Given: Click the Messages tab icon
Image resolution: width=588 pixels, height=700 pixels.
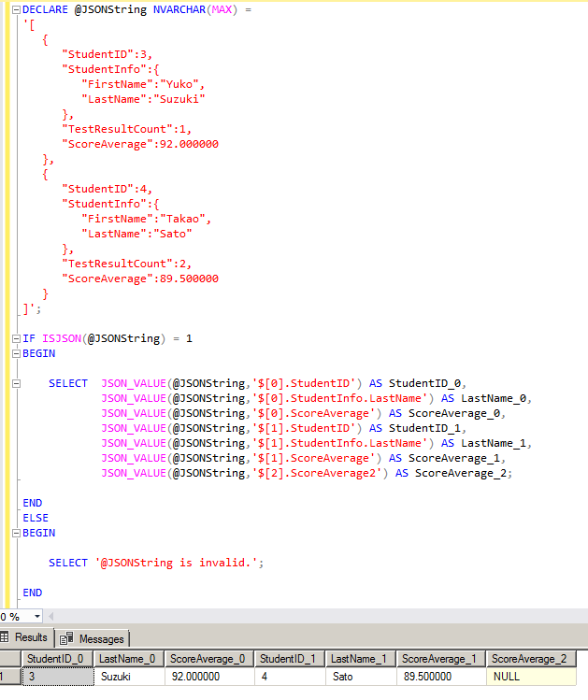Looking at the screenshot, I should [67, 638].
